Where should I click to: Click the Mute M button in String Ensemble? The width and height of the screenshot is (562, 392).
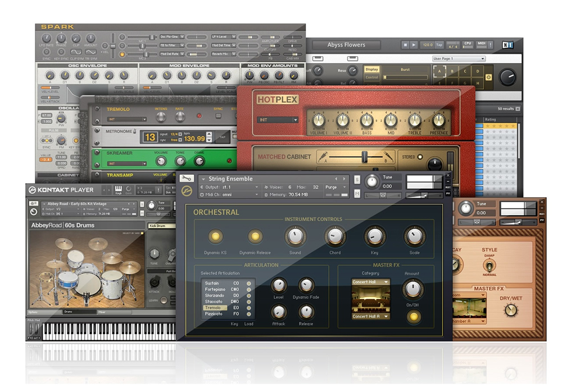pos(357,194)
